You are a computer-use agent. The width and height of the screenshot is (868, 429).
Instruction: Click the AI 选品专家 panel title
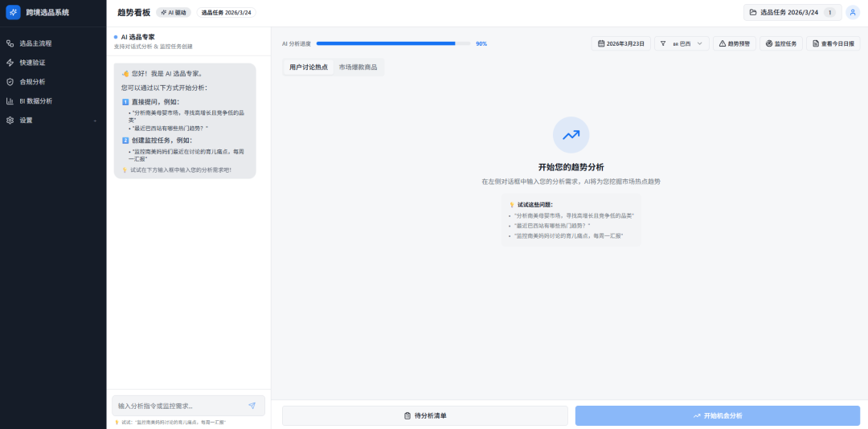(138, 37)
